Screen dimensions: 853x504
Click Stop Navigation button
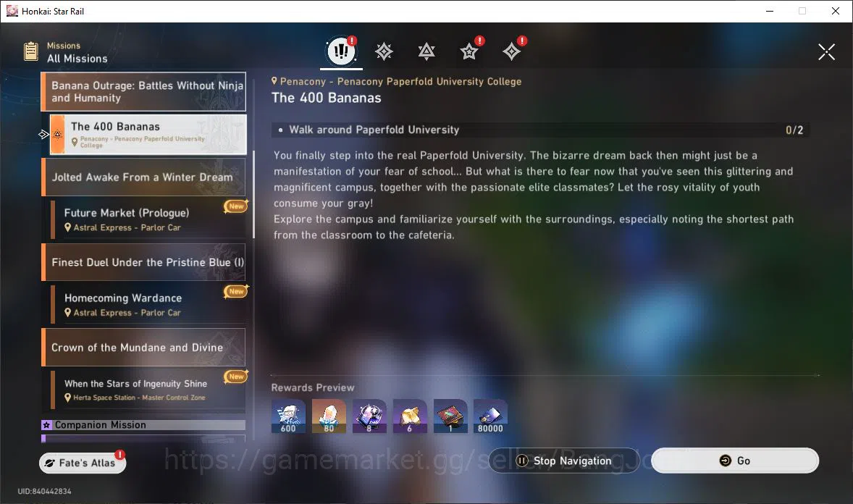coord(564,461)
